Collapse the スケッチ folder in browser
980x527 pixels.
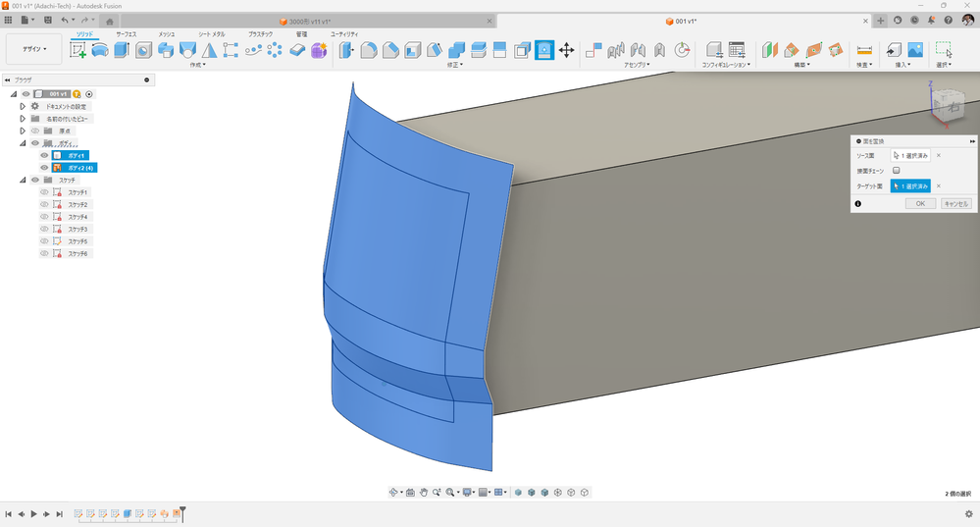(23, 180)
